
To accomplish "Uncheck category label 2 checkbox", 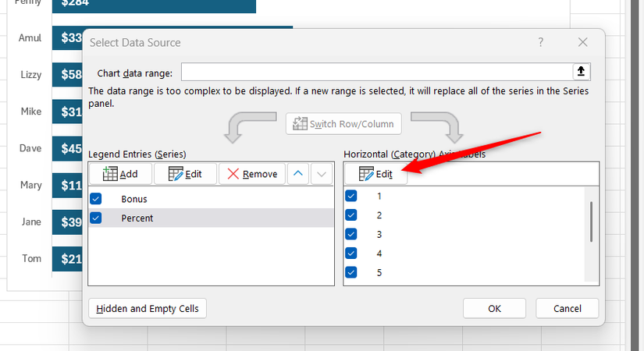I will point(350,214).
